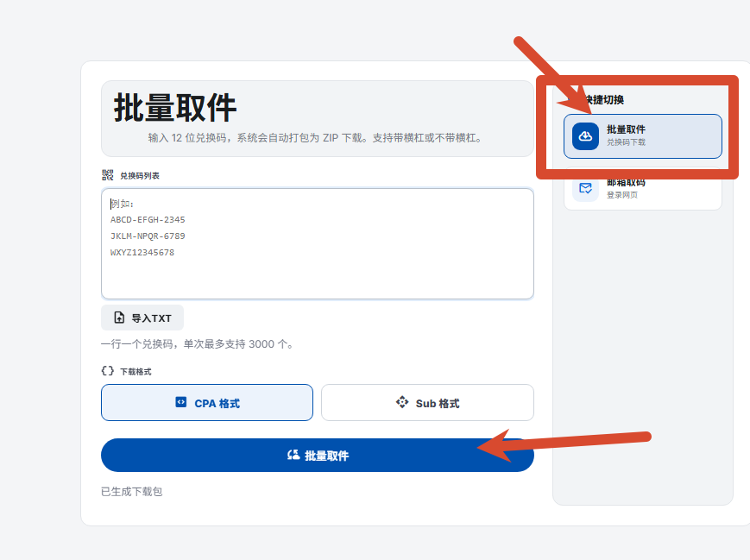Select the Sub 格式 download option
This screenshot has height=560, width=750.
[x=427, y=403]
